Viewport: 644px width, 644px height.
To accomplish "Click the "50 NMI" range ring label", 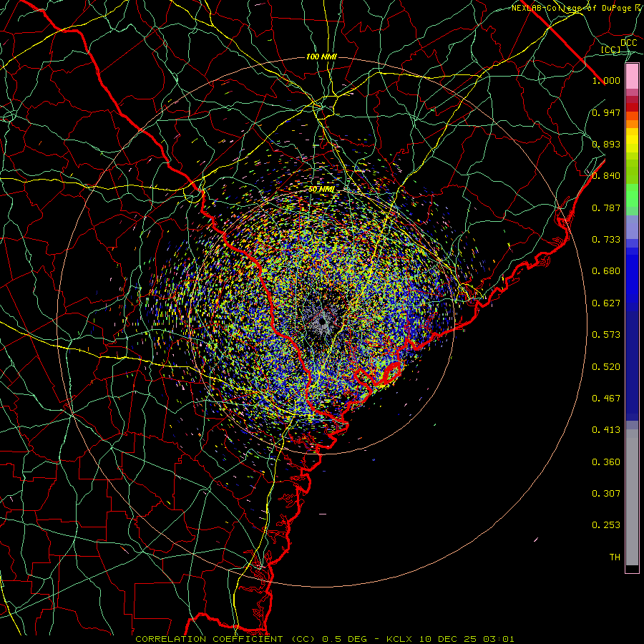I will pos(321,190).
